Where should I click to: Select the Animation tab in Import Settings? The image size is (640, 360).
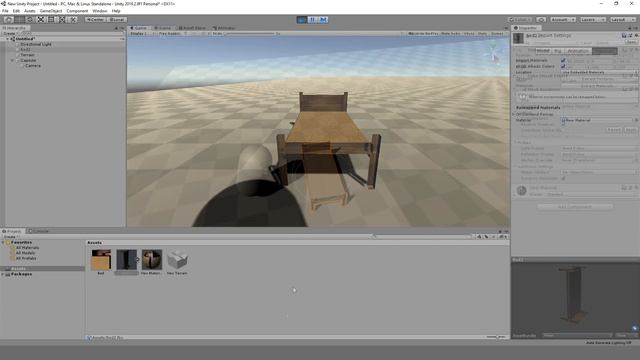click(578, 51)
